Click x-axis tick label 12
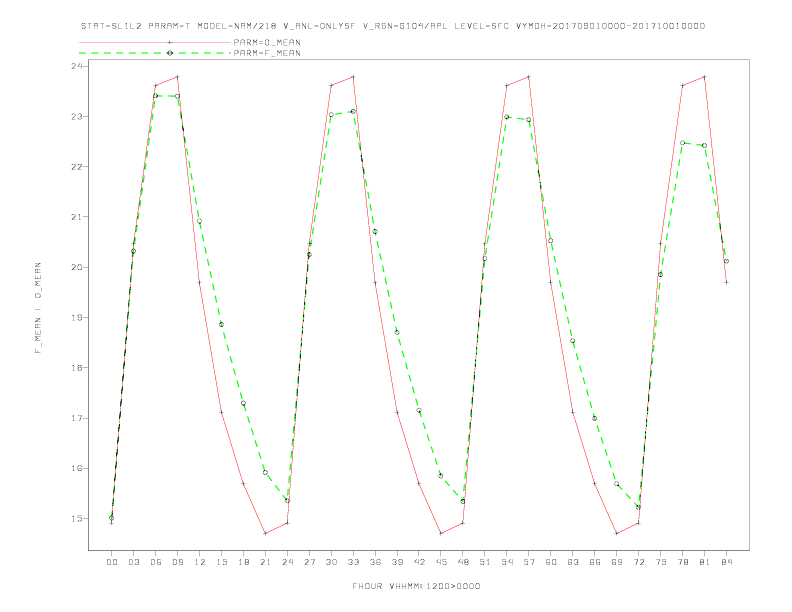 click(x=200, y=562)
